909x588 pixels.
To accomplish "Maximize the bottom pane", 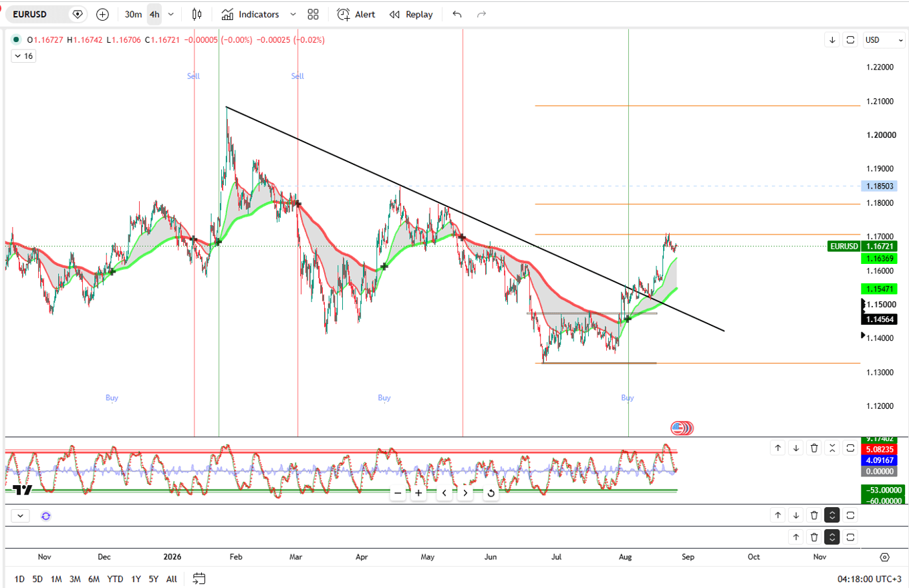I will tap(851, 537).
